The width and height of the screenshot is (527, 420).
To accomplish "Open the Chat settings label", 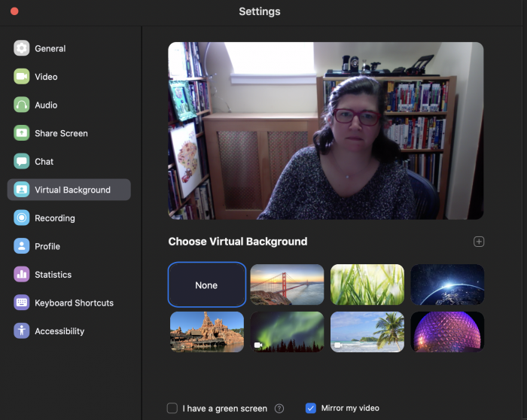I will (x=44, y=162).
